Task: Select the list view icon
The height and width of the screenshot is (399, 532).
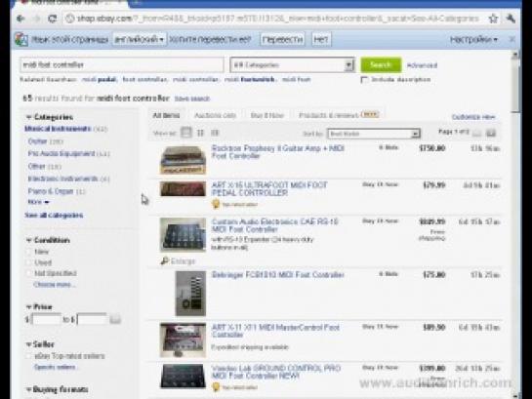Action: coord(185,133)
